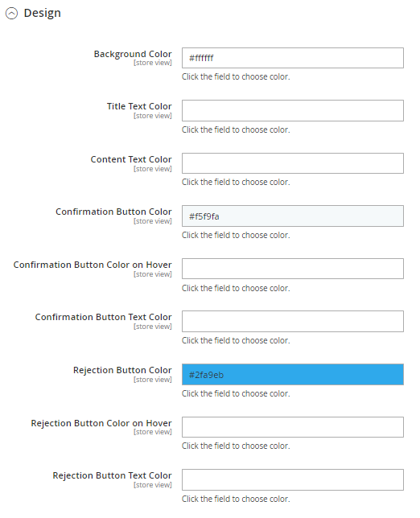Click the Confirmation Button Color on Hover label
420x518 pixels.
(x=93, y=265)
